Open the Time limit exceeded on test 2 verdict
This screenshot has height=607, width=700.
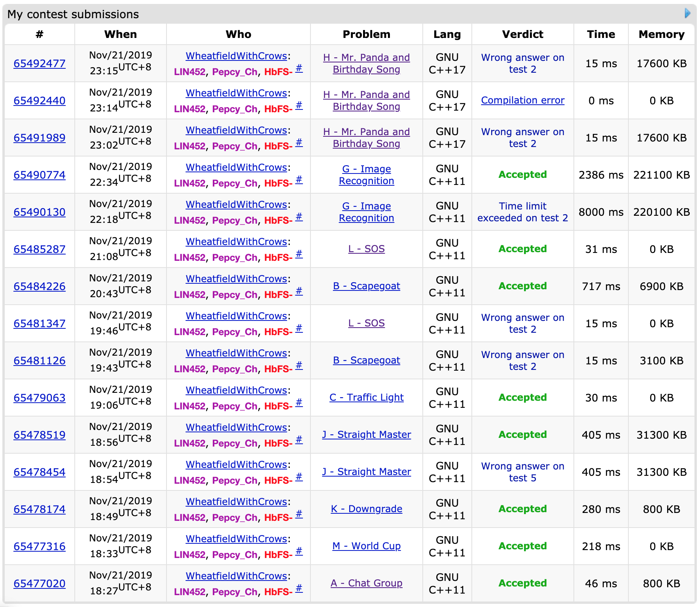(x=522, y=212)
